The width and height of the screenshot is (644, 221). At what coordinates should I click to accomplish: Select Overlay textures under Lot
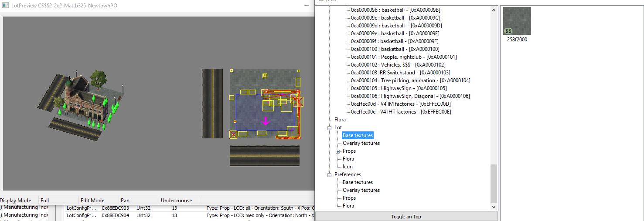pos(361,143)
